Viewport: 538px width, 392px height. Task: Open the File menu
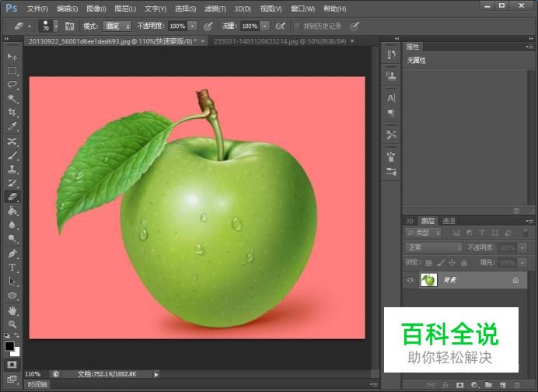click(37, 9)
